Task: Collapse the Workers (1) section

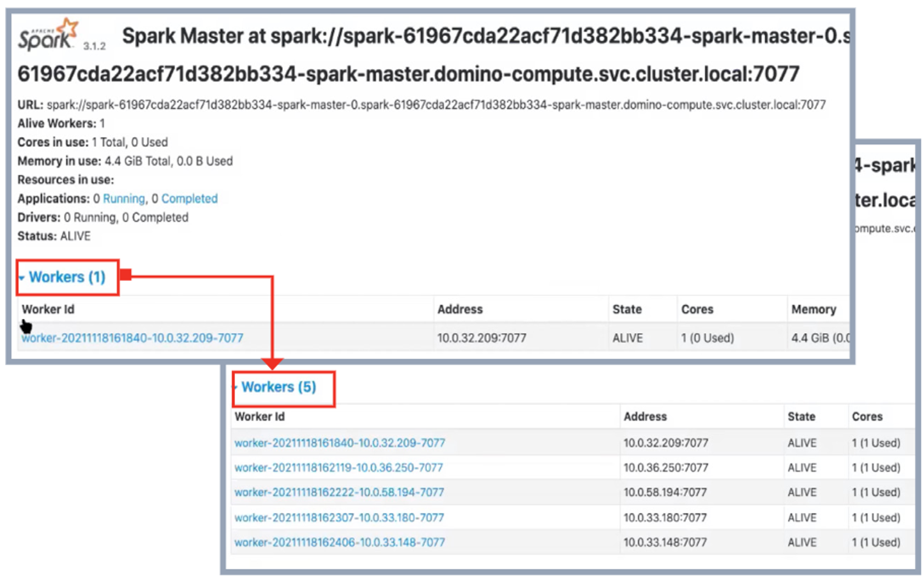Action: click(67, 277)
